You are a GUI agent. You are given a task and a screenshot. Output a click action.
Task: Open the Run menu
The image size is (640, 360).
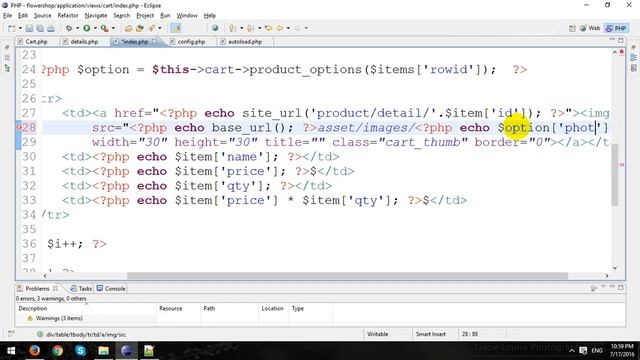pyautogui.click(x=165, y=16)
